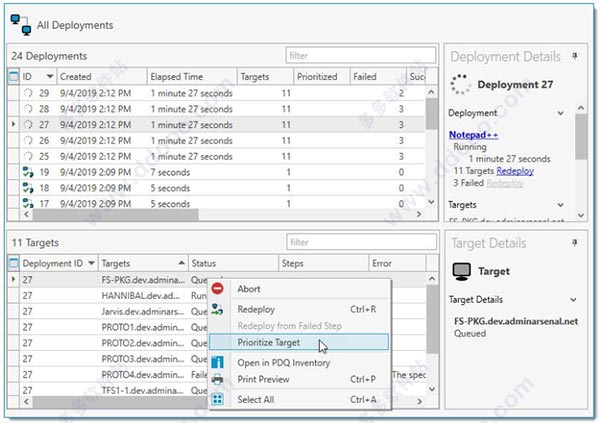The image size is (600, 423).
Task: Toggle sort arrow on Targets column
Action: point(182,263)
